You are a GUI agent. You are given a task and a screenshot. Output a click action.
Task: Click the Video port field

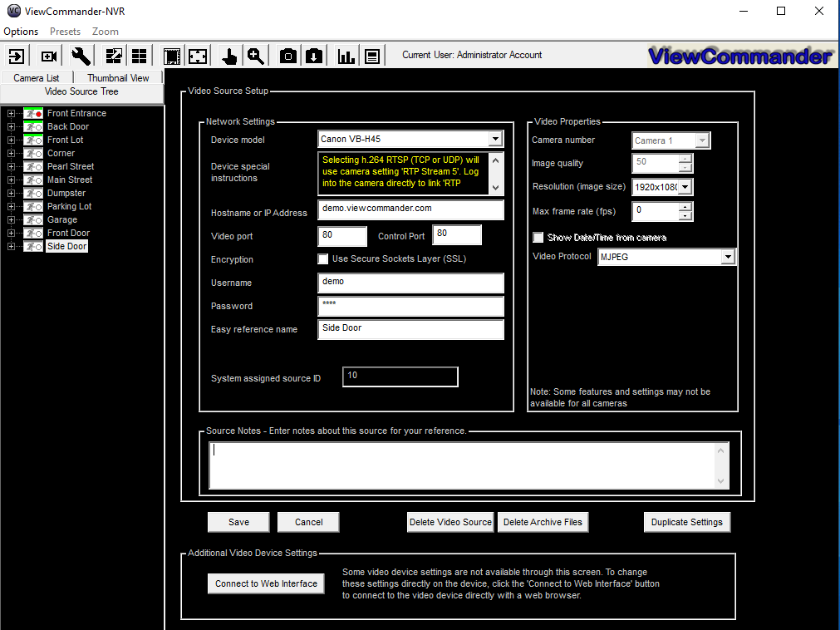[x=342, y=236]
